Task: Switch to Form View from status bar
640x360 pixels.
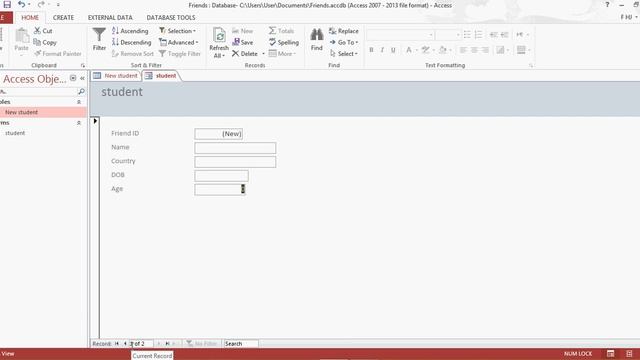Action: tap(611, 353)
